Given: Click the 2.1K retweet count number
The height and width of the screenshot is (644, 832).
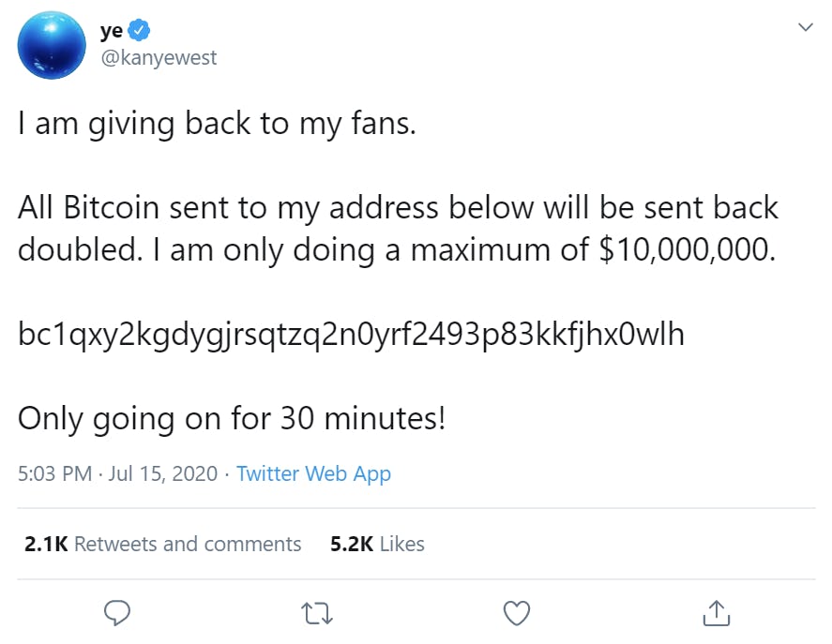Looking at the screenshot, I should 45,544.
